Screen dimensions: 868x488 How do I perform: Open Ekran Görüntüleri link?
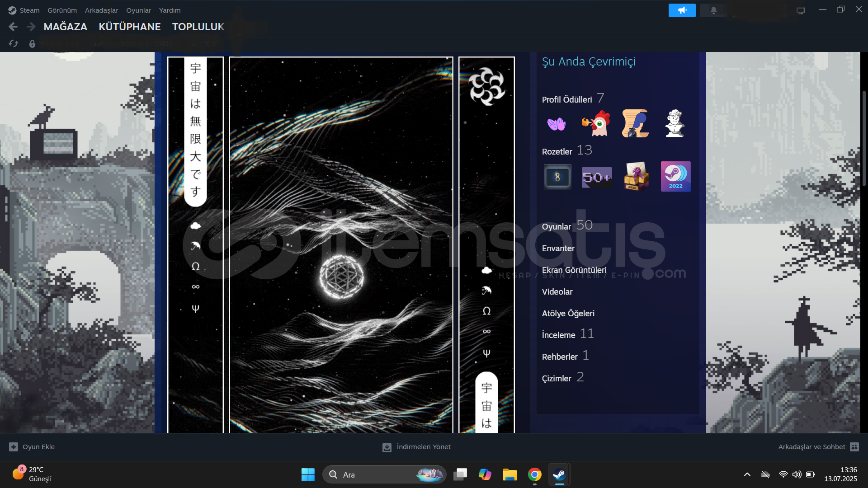[x=574, y=270]
